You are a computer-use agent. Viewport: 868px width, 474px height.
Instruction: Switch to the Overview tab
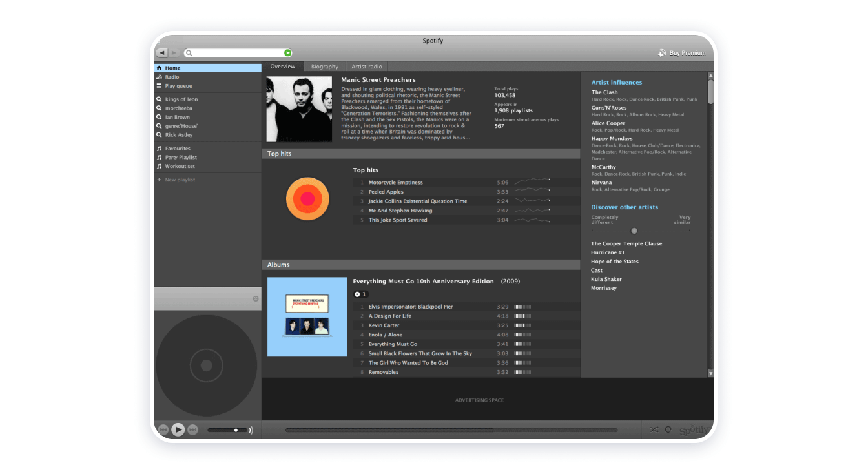pyautogui.click(x=283, y=67)
